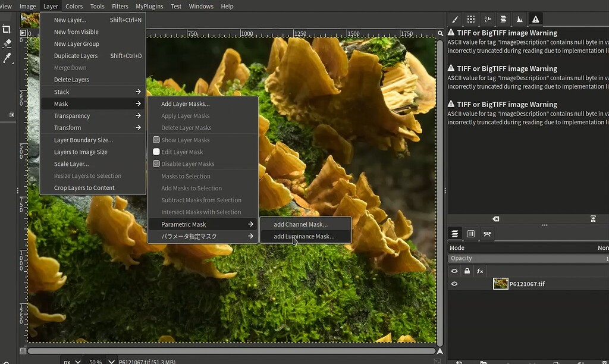Click the fx layer effects icon
The width and height of the screenshot is (609, 364).
coord(480,271)
